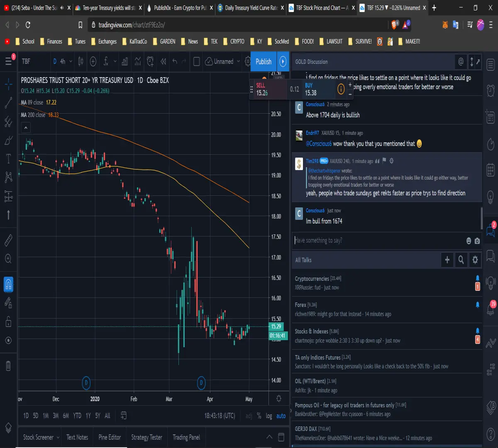This screenshot has width=498, height=448.
Task: Open the Windows-style Finances bookmark folder
Action: point(51,41)
